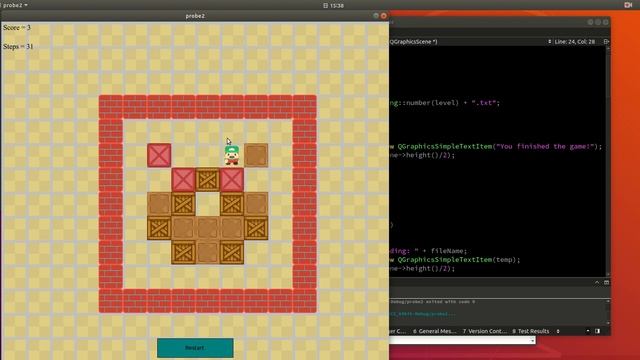Click the Score = 3 label
Image resolution: width=640 pixels, height=360 pixels.
[17, 28]
